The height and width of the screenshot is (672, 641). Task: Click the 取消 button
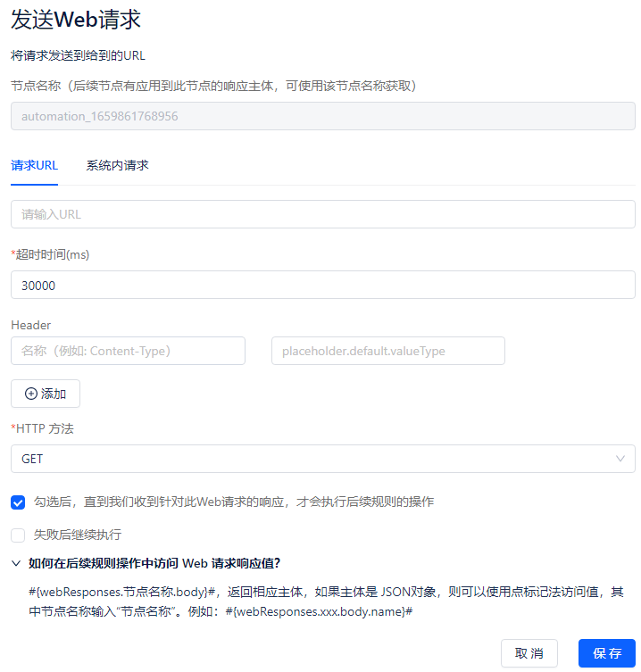pyautogui.click(x=529, y=653)
